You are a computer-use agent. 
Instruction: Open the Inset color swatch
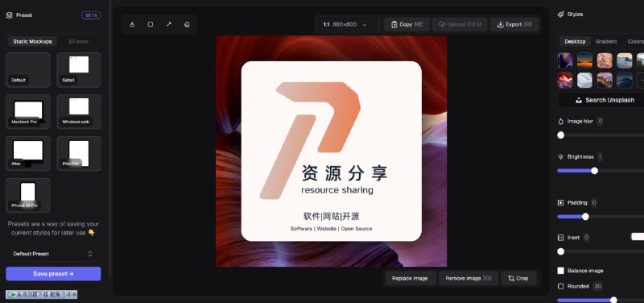638,236
